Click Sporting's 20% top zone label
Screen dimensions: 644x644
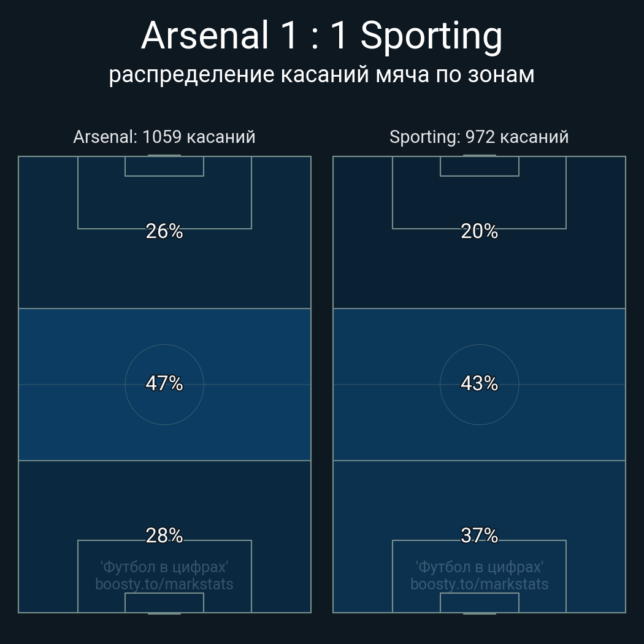point(479,231)
